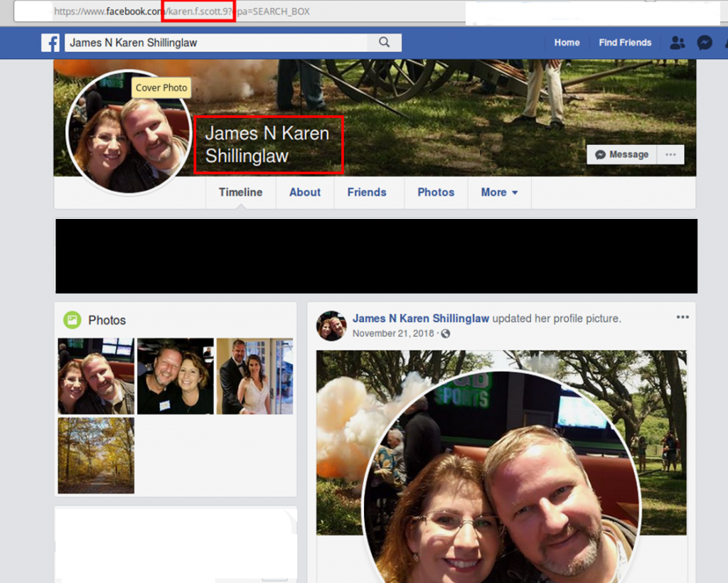Select the Timeline tab

[x=240, y=192]
